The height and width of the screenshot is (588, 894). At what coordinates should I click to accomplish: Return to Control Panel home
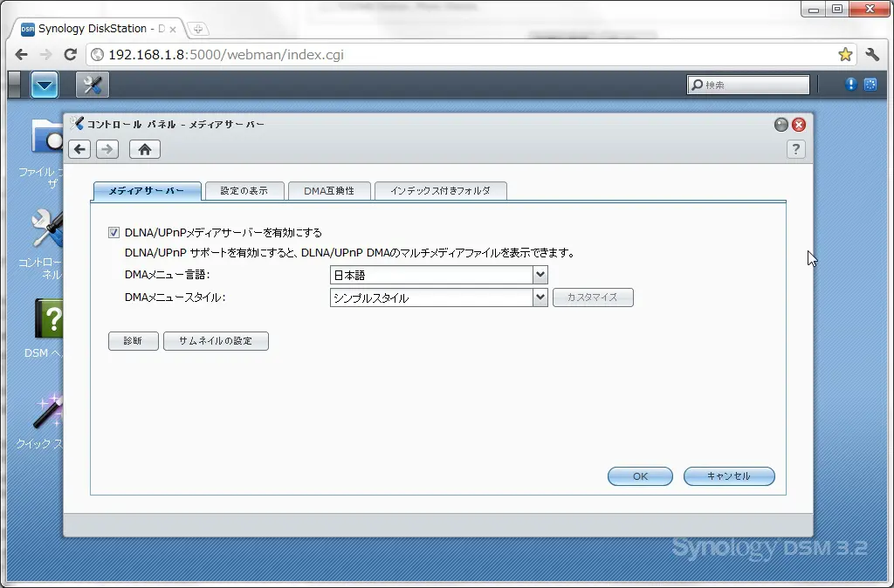pos(145,149)
